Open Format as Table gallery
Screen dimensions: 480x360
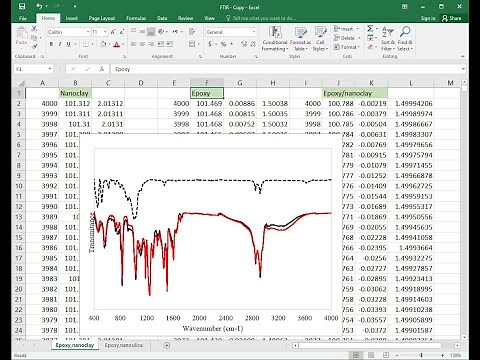pyautogui.click(x=300, y=38)
